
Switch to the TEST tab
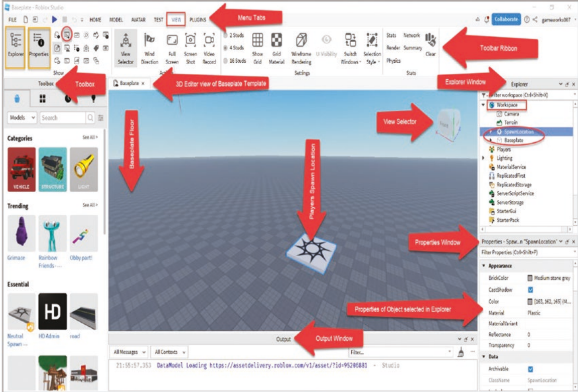pyautogui.click(x=159, y=20)
